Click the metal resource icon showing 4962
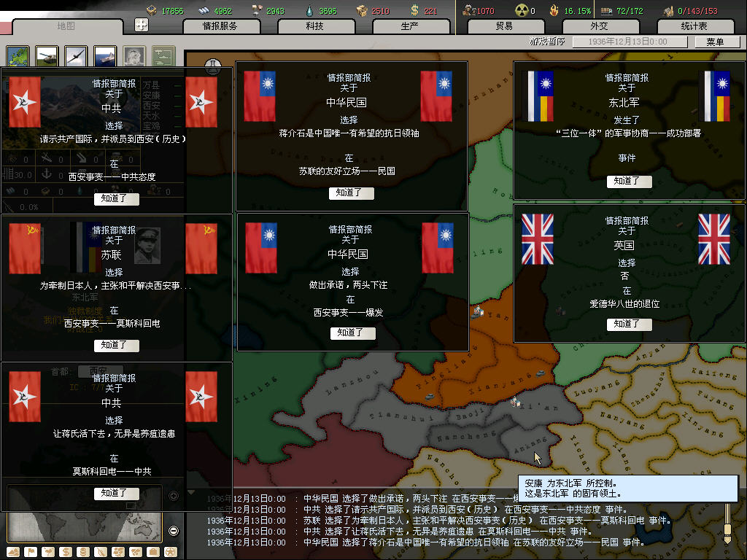This screenshot has width=747, height=560. (204, 10)
